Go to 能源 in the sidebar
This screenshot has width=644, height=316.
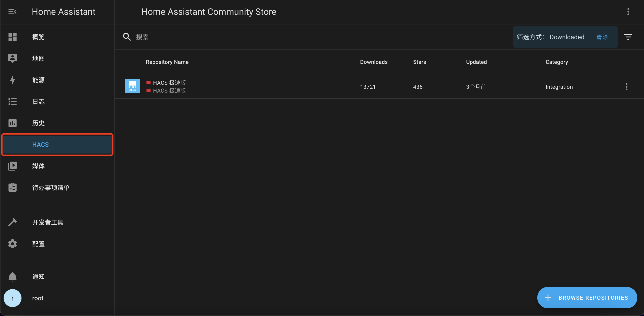38,80
